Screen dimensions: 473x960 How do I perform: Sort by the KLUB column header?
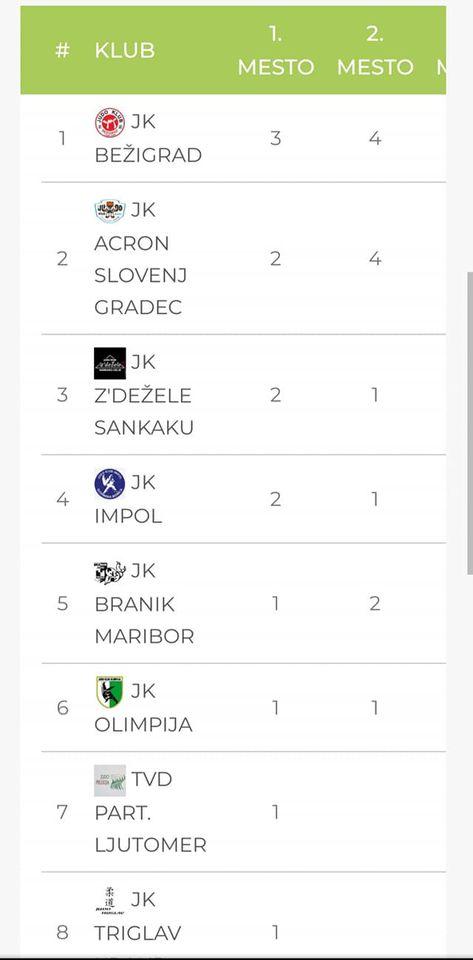click(x=125, y=51)
